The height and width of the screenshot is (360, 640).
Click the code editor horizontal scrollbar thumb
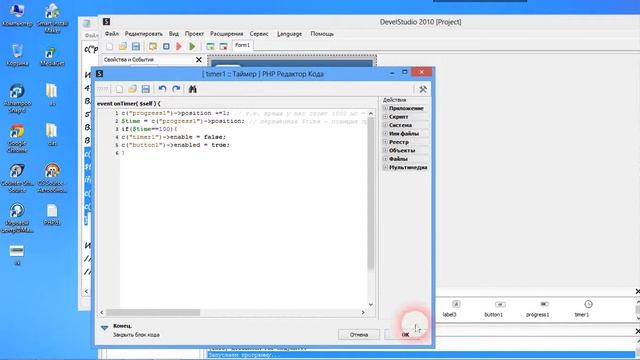(153, 313)
